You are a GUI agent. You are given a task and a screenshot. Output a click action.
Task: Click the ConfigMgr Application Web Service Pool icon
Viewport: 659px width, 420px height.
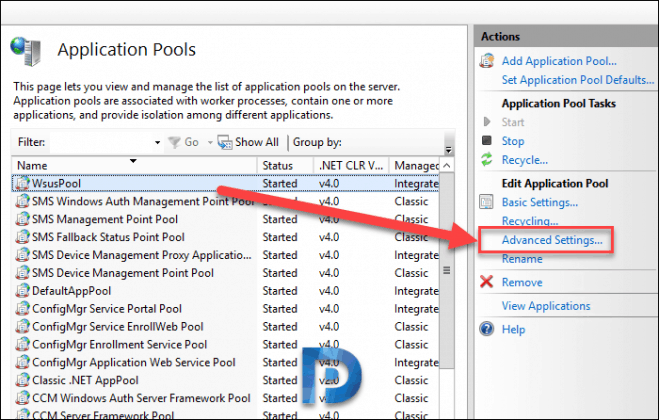tap(22, 362)
